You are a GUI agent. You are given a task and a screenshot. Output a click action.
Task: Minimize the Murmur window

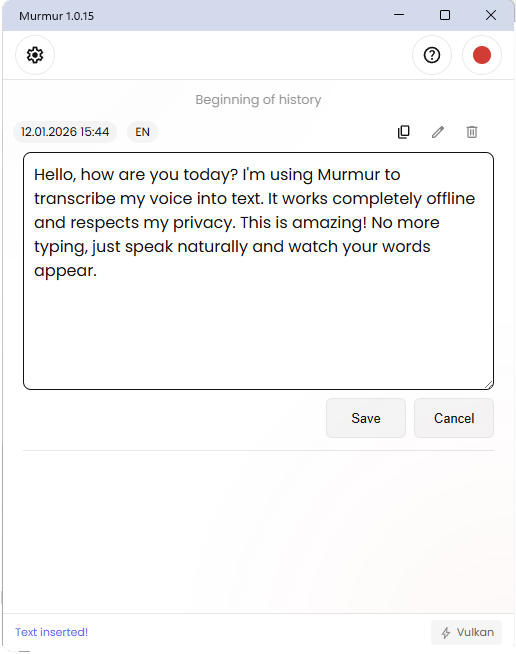click(399, 15)
